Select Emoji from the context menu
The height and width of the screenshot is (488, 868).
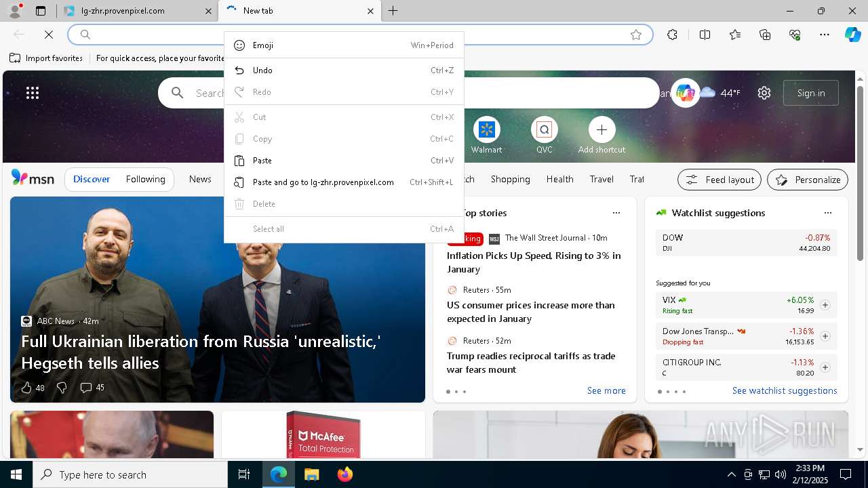point(344,45)
